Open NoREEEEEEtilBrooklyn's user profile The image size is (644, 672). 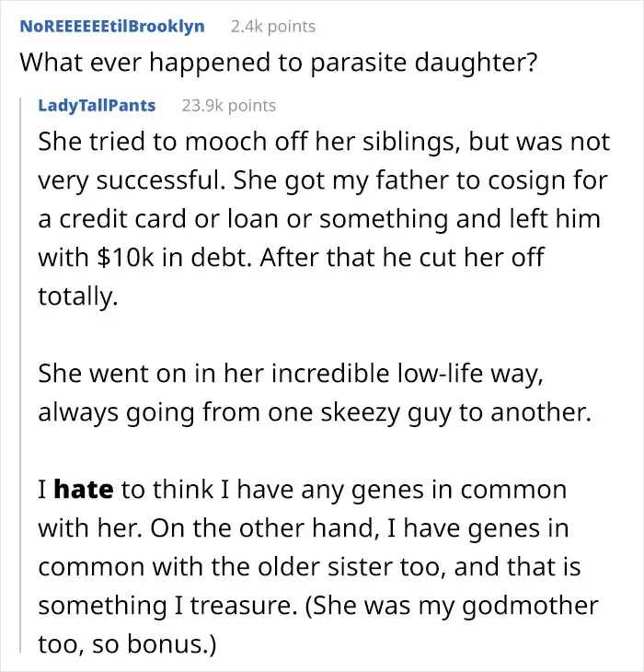click(112, 26)
